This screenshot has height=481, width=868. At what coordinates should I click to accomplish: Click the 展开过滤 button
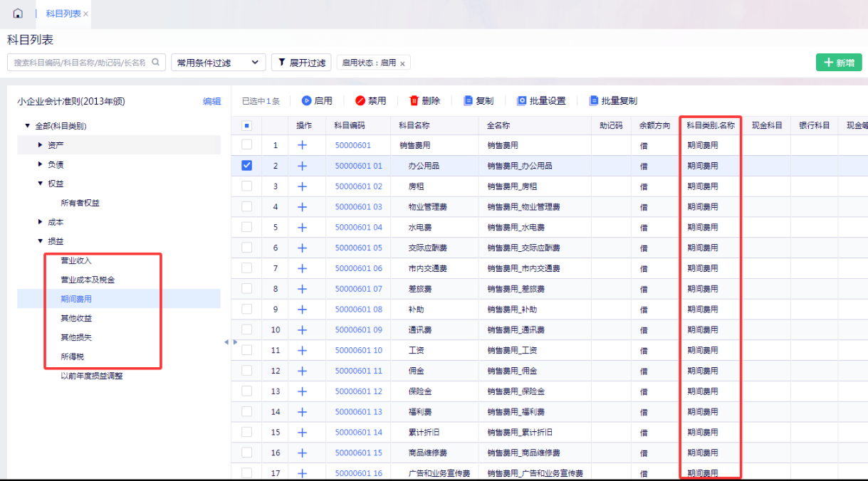[301, 63]
